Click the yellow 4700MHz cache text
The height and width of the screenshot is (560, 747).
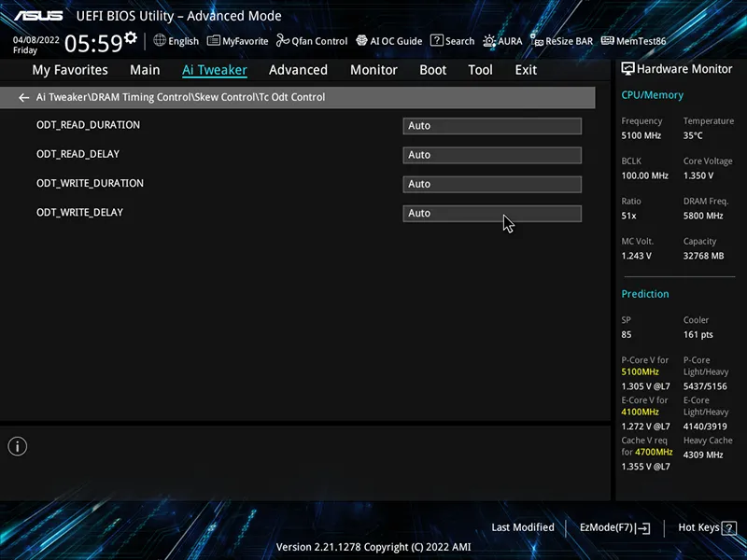654,452
